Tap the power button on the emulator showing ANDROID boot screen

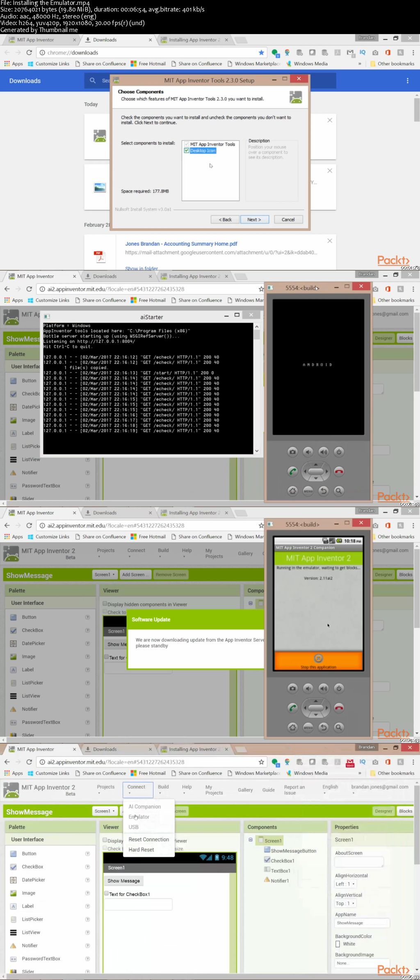tap(339, 452)
